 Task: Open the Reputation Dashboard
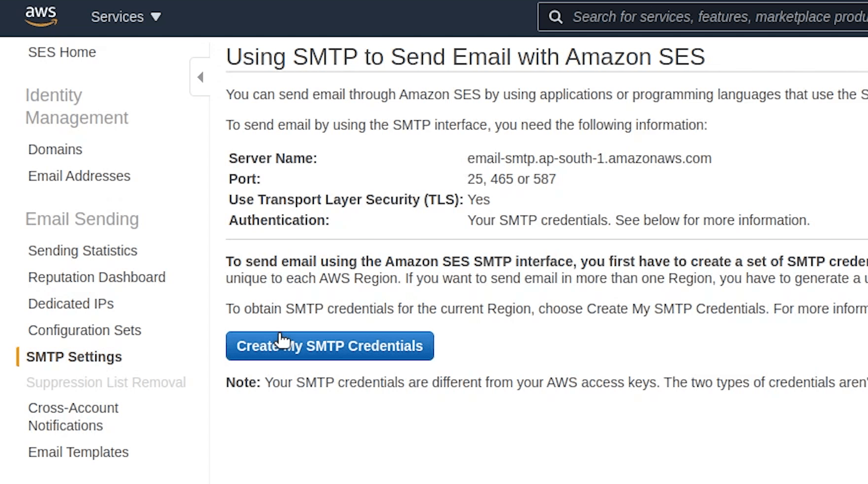tap(97, 277)
